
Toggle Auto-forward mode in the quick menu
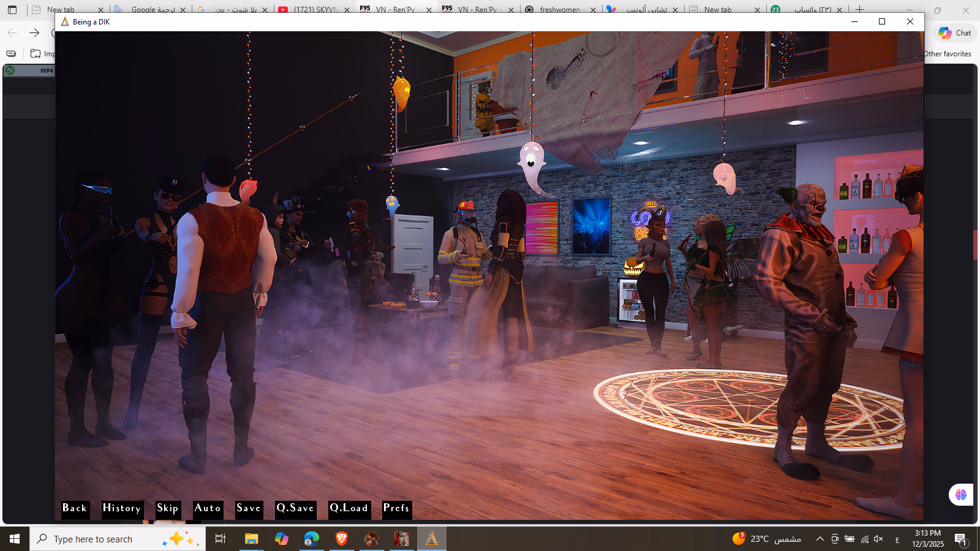click(208, 508)
